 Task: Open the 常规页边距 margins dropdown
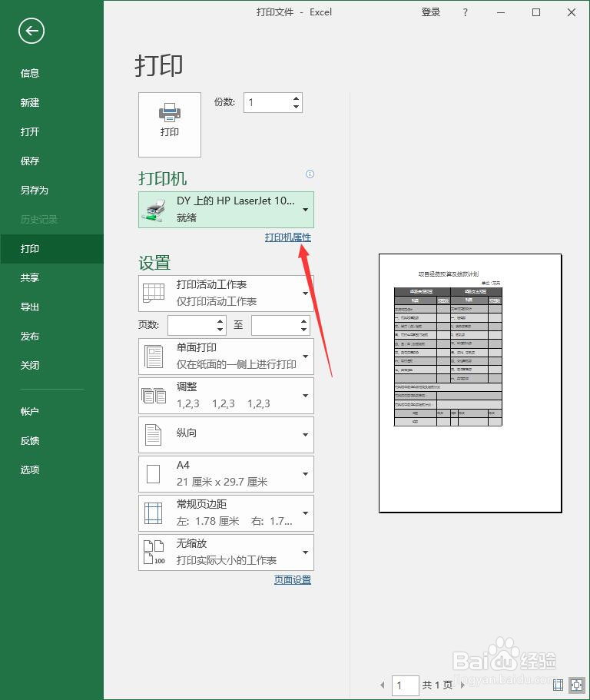tap(227, 513)
